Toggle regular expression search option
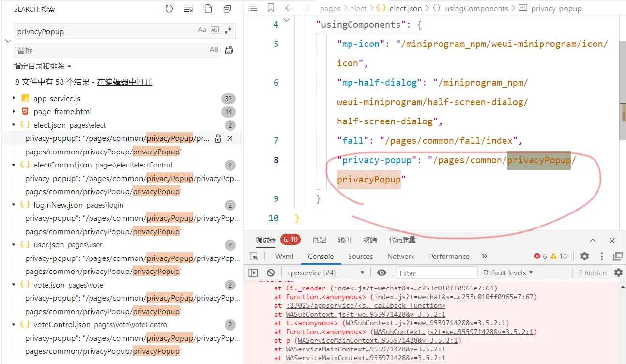The image size is (626, 364). 228,30
